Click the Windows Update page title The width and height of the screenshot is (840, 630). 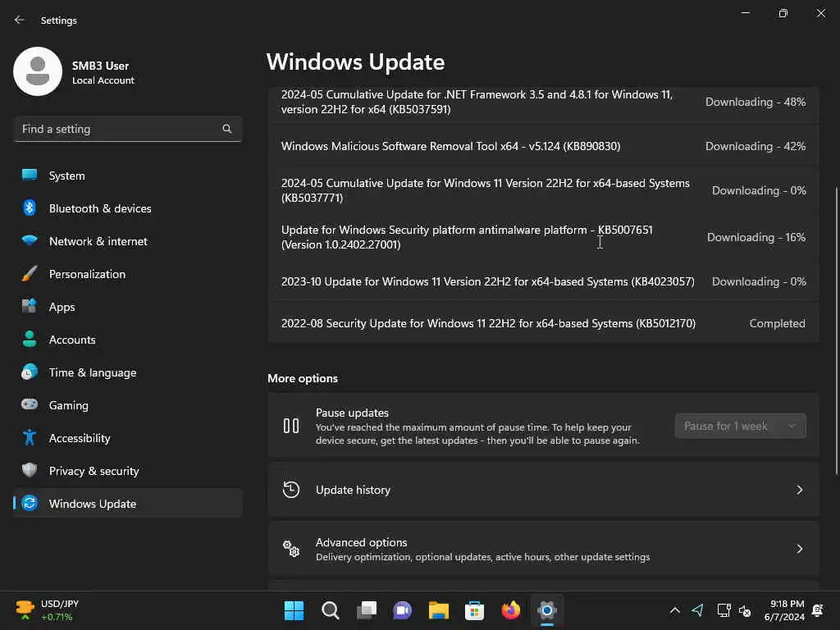tap(356, 62)
